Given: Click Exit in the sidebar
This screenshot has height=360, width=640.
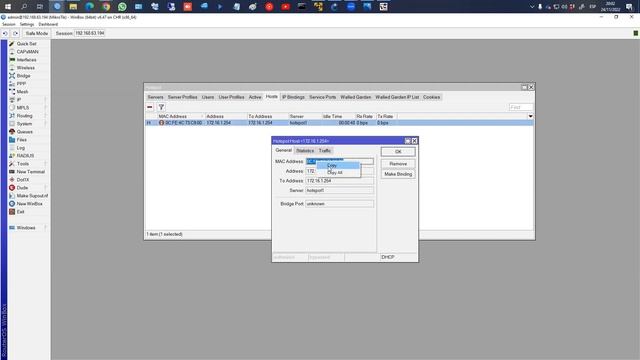Looking at the screenshot, I should click(x=20, y=211).
